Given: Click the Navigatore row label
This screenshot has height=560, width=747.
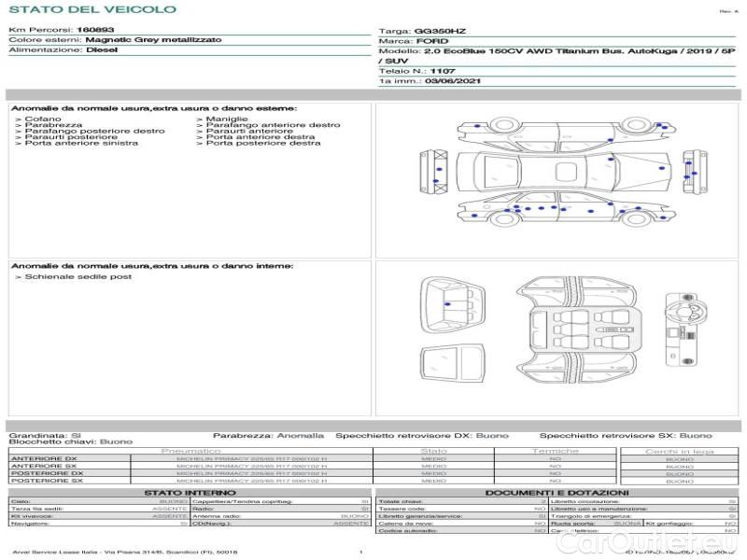Looking at the screenshot, I should tap(30, 524).
